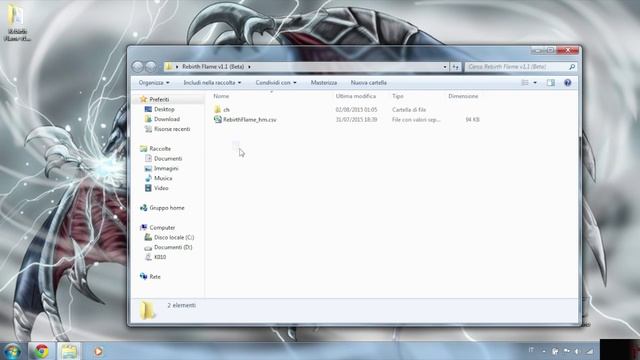Click the refresh button beside address bar
Screen dimensions: 640x360
(x=456, y=67)
